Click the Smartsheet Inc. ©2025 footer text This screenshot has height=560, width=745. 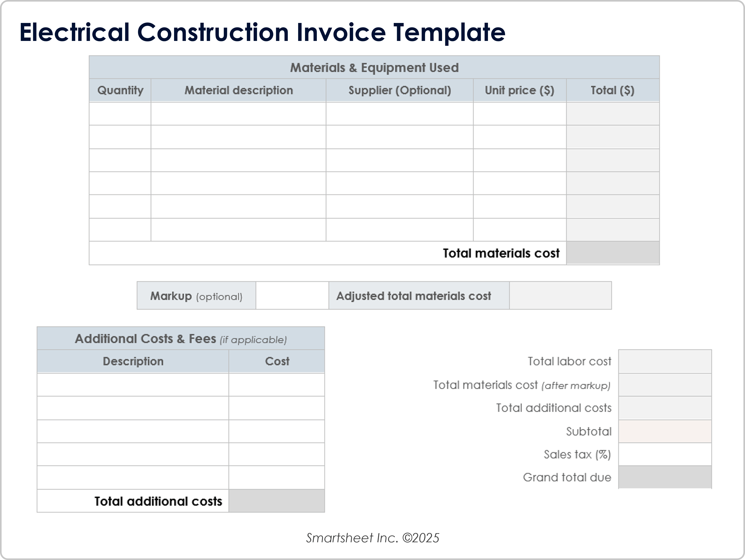(x=372, y=538)
